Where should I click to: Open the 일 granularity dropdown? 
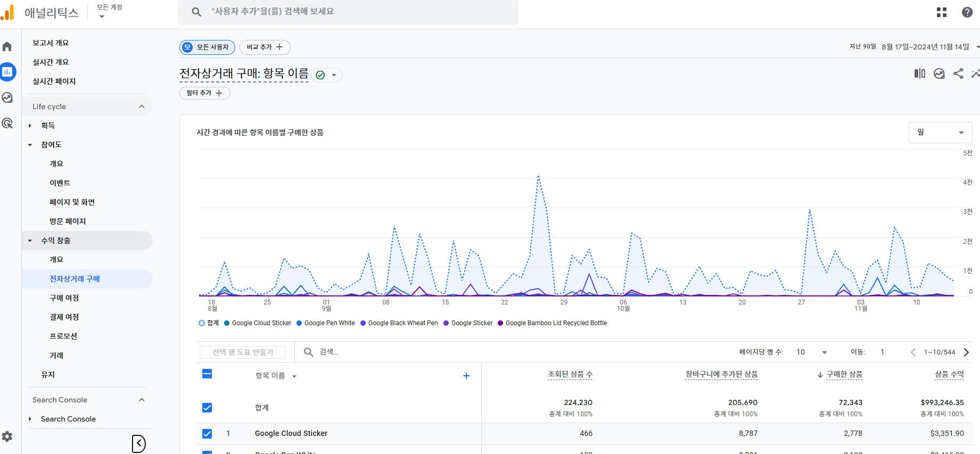(940, 133)
